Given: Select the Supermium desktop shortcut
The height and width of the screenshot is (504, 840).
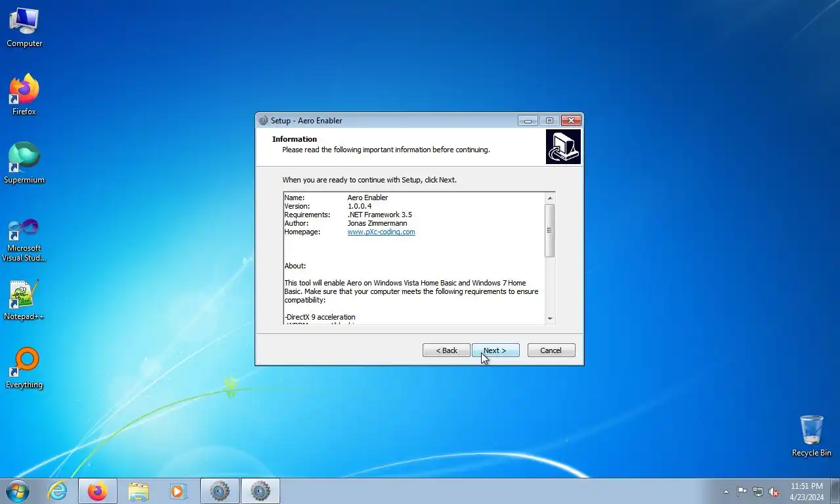Looking at the screenshot, I should click(x=24, y=163).
